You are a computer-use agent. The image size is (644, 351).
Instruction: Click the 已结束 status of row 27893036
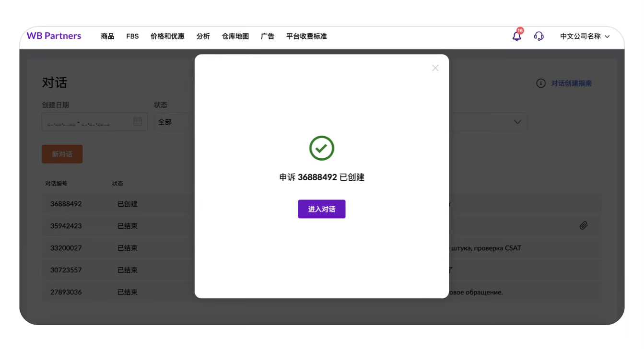click(128, 292)
